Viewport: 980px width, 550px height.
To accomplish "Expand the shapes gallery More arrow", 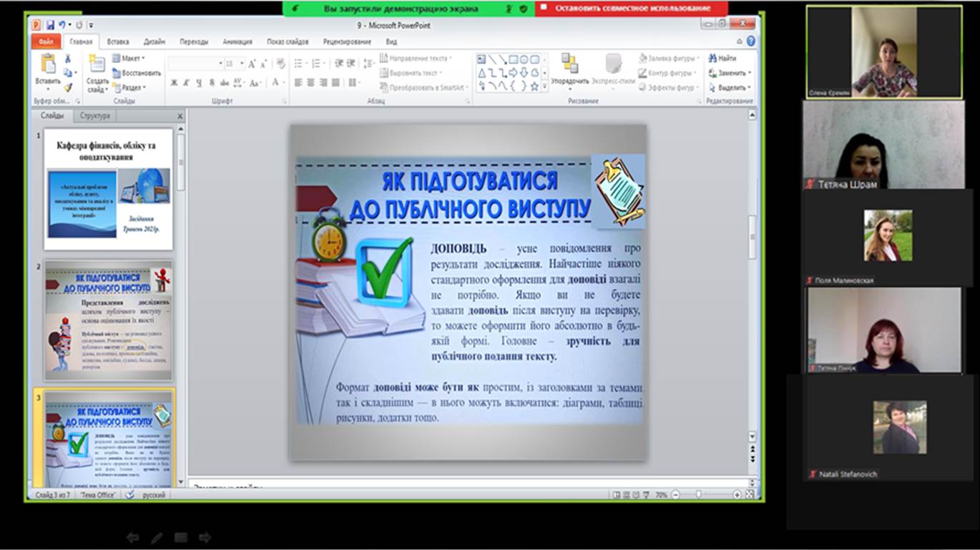I will 544,87.
